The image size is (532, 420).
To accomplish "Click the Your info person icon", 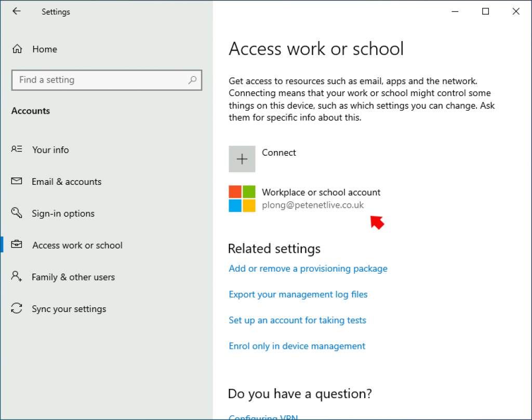I will tap(17, 150).
